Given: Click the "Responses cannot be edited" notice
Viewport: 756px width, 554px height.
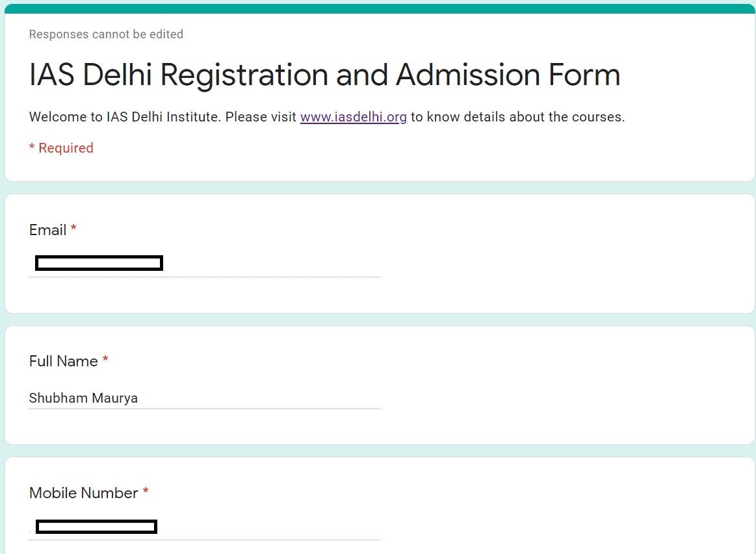Looking at the screenshot, I should click(106, 34).
